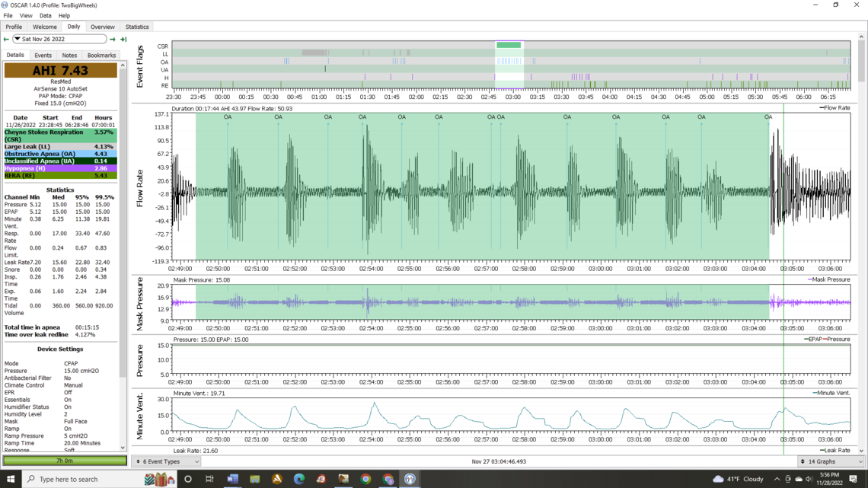Open the Data menu

[46, 15]
